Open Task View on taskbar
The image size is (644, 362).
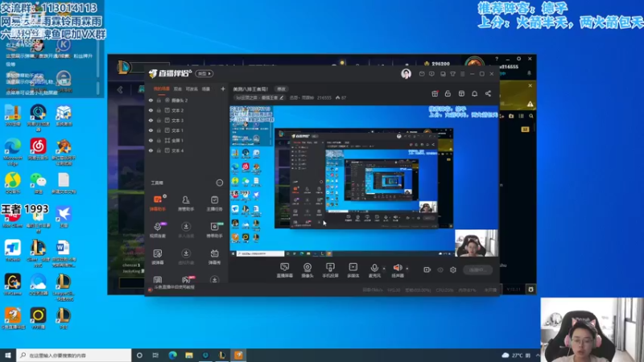point(155,355)
